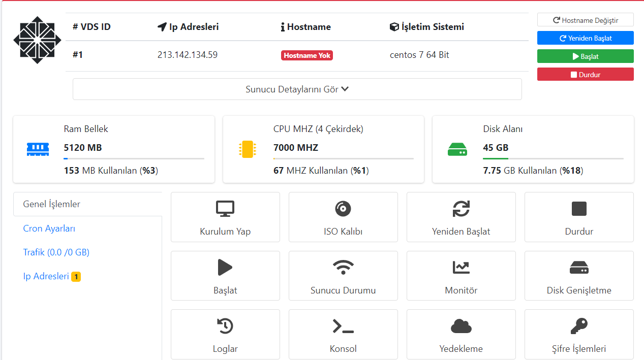The width and height of the screenshot is (644, 360).
Task: Click the Hostname Değiştir button
Action: coord(585,20)
